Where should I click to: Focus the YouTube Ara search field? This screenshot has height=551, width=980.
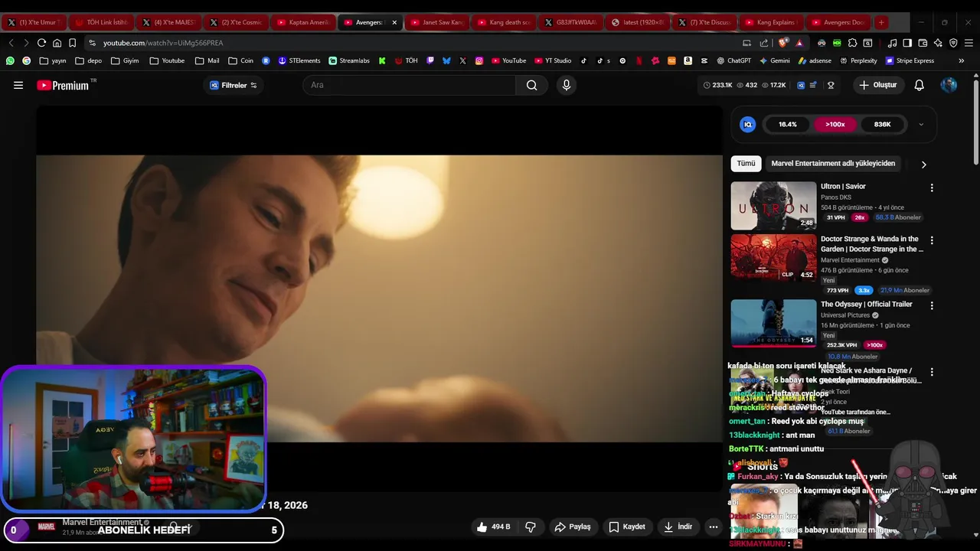click(x=410, y=85)
